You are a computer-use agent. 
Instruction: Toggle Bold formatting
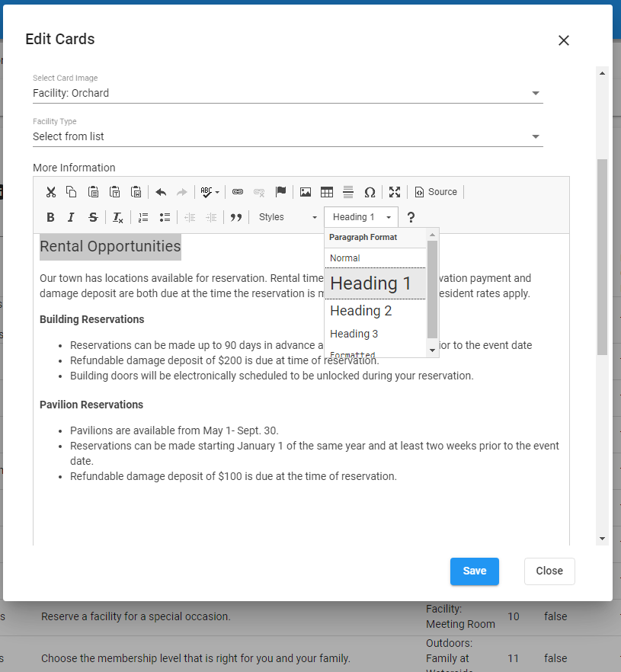coord(50,217)
